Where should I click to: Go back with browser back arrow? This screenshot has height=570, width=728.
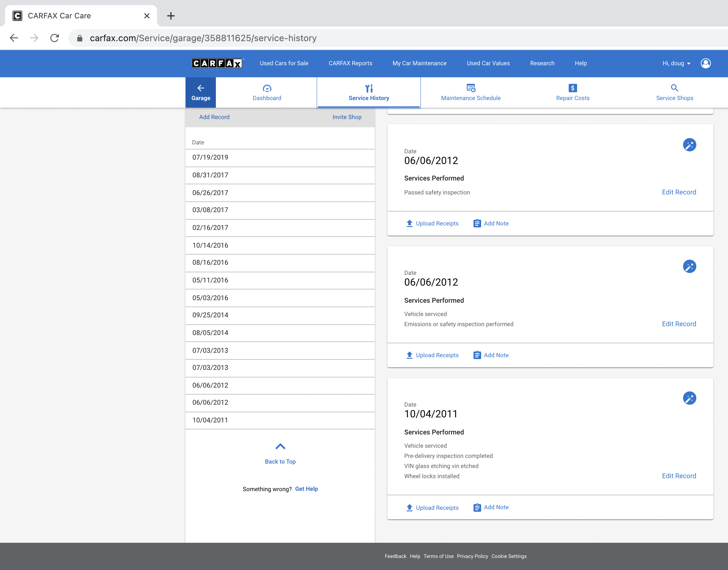[14, 38]
